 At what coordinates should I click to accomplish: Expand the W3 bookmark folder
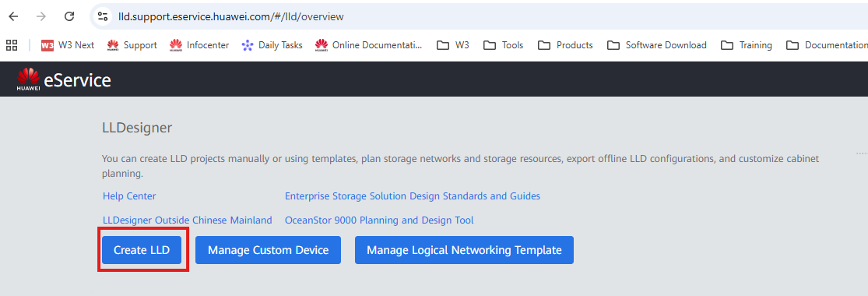click(453, 45)
